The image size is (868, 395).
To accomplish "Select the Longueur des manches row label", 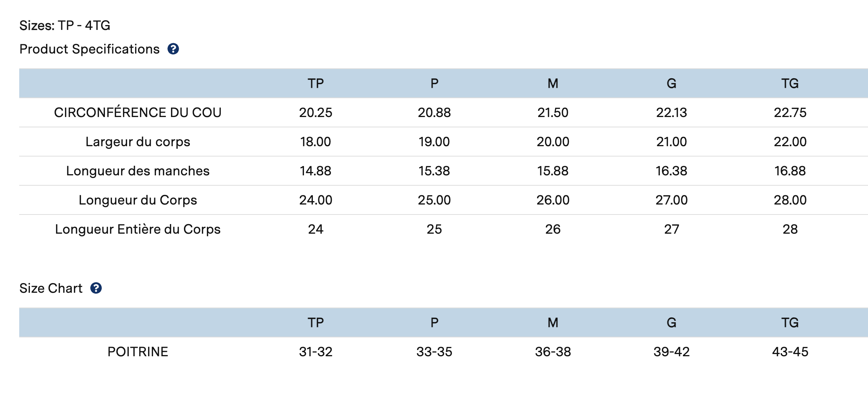I will 138,171.
